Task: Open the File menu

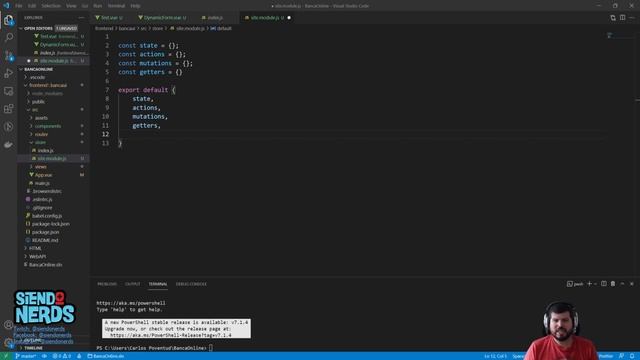Action: (x=19, y=6)
